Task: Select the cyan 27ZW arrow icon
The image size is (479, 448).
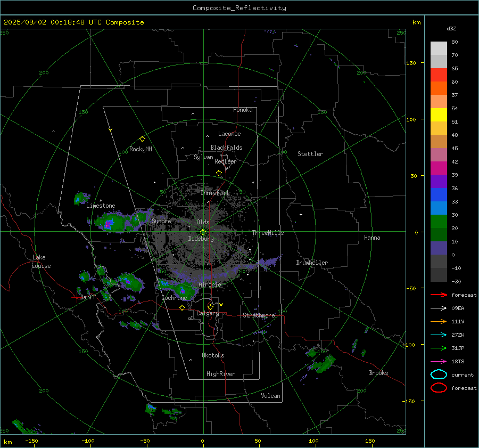Action: [x=439, y=335]
